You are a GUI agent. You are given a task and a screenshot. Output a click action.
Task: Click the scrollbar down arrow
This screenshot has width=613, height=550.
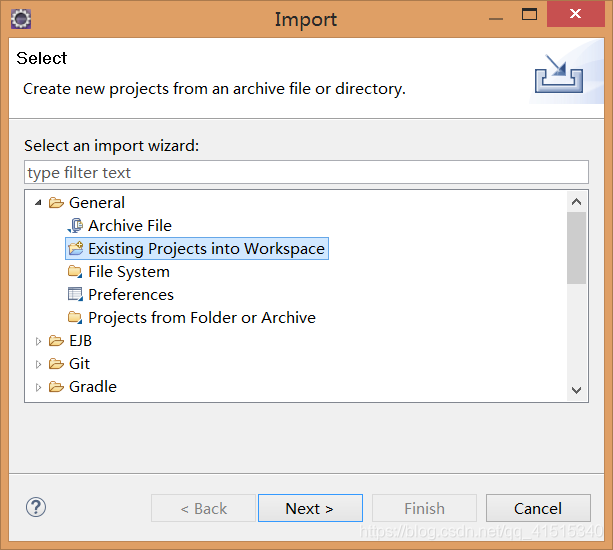(x=577, y=390)
